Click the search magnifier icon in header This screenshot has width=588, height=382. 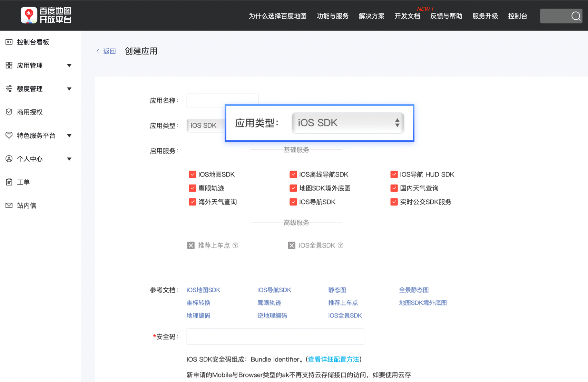point(576,16)
